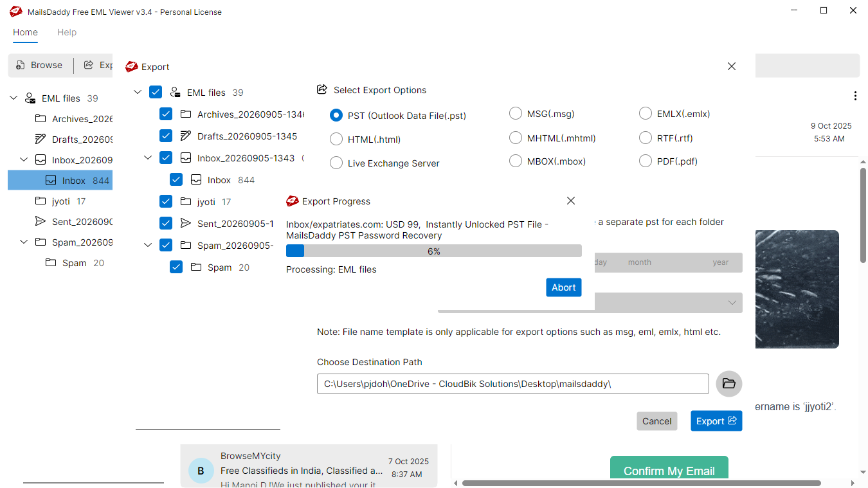Uncheck the Archives_20260905 checkbox
Screen dimensions: 868x488
166,114
